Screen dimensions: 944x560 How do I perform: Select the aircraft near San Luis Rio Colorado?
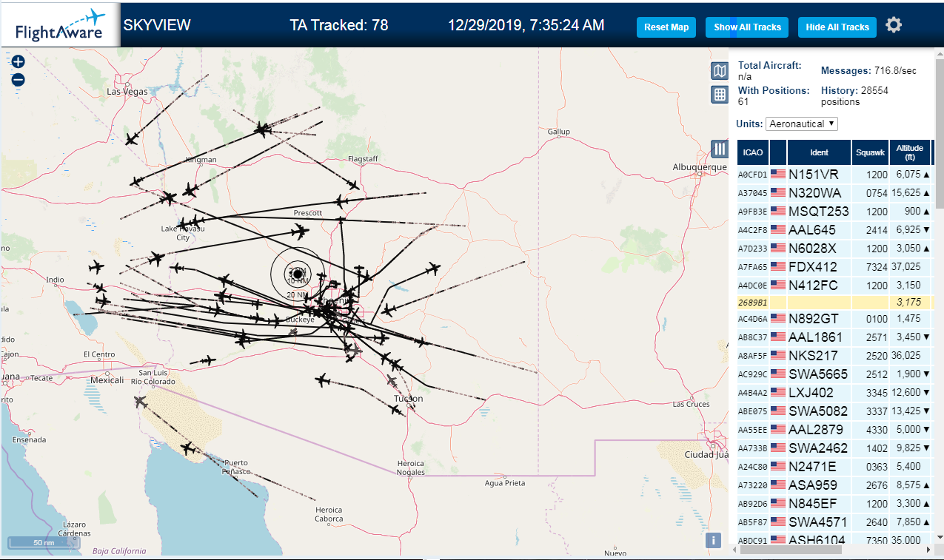point(141,401)
